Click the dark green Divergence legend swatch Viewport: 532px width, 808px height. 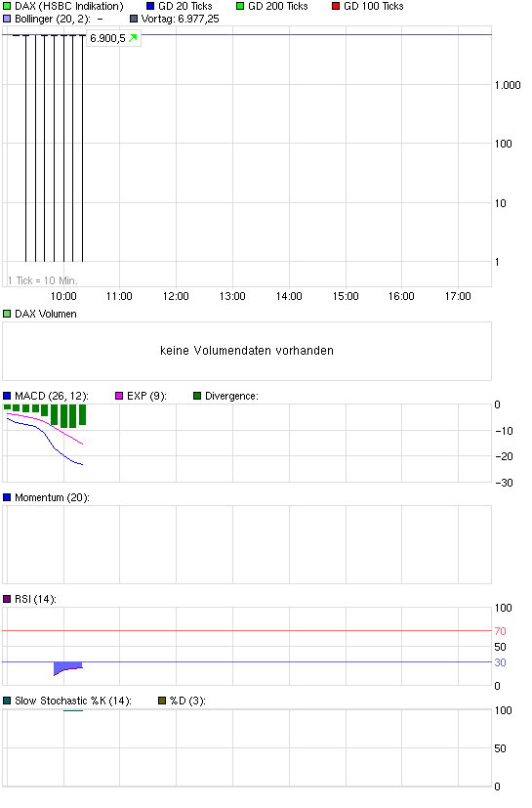tap(197, 396)
